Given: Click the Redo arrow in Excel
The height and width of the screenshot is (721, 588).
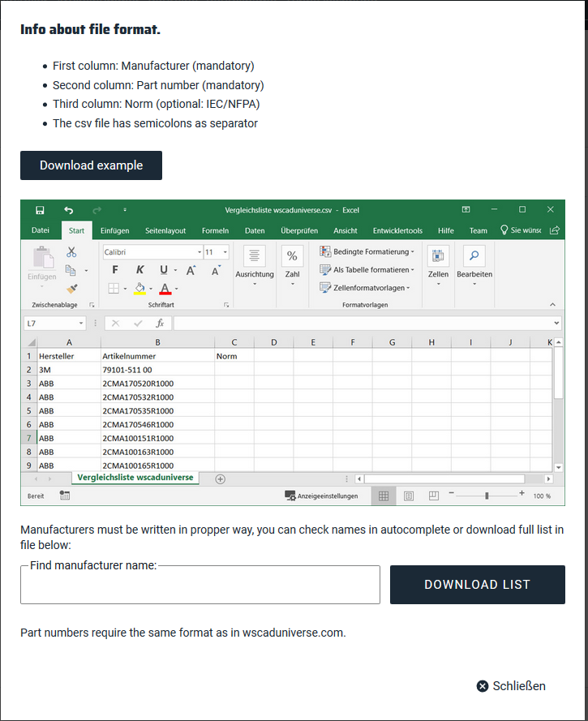Looking at the screenshot, I should (97, 210).
